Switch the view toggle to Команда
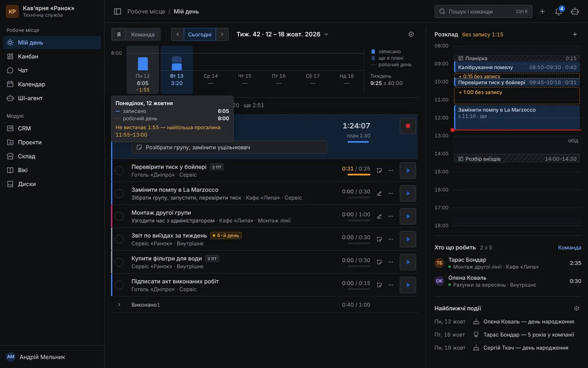Viewport: 588px width, 368px height. (x=143, y=34)
